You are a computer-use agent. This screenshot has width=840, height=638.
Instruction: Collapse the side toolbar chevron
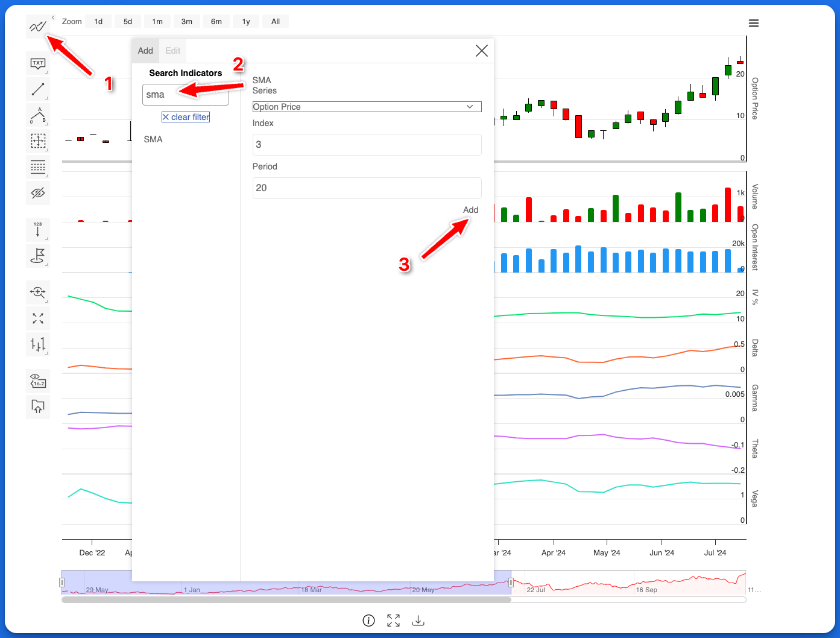point(53,17)
